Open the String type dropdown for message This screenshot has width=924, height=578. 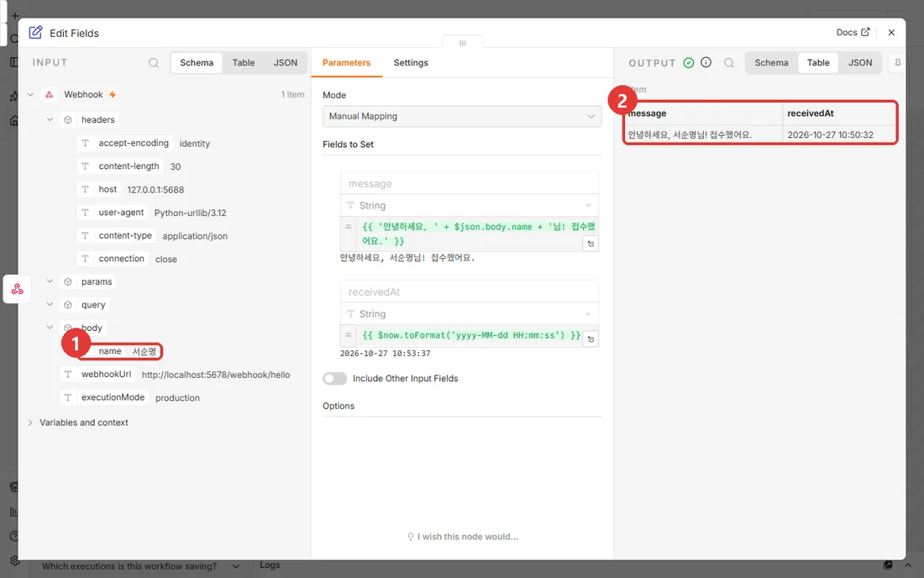(469, 205)
